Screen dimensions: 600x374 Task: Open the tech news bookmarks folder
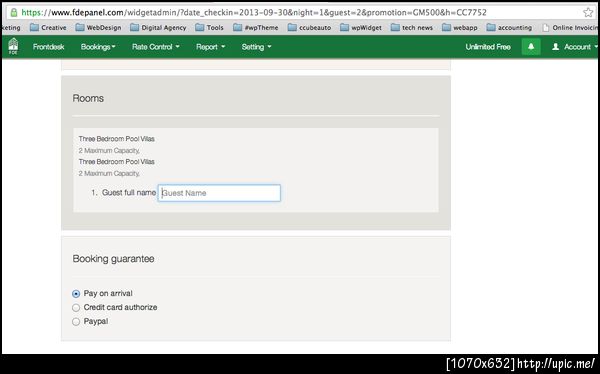[412, 28]
